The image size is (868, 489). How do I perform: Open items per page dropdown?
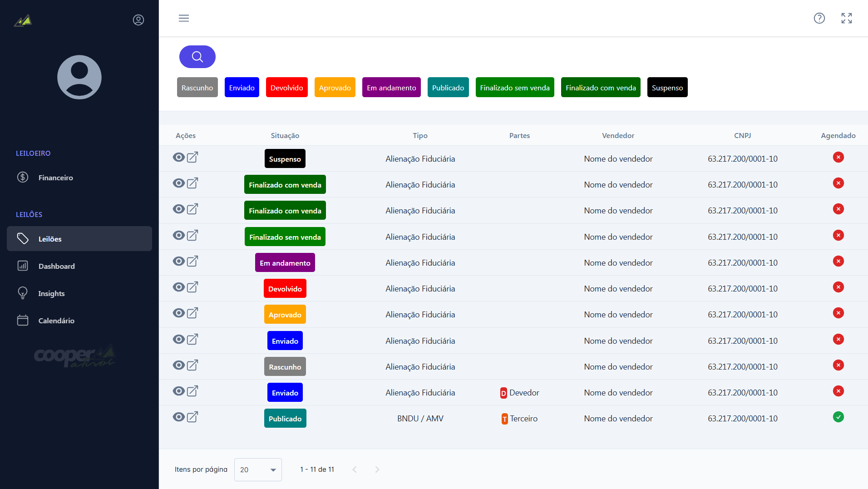[x=258, y=469]
